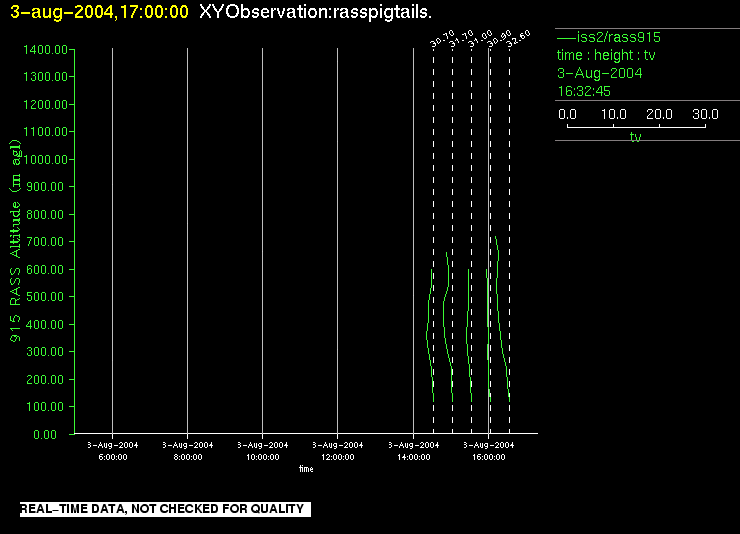Click the '900.00' altitude axis label
The width and height of the screenshot is (740, 534).
[45, 187]
